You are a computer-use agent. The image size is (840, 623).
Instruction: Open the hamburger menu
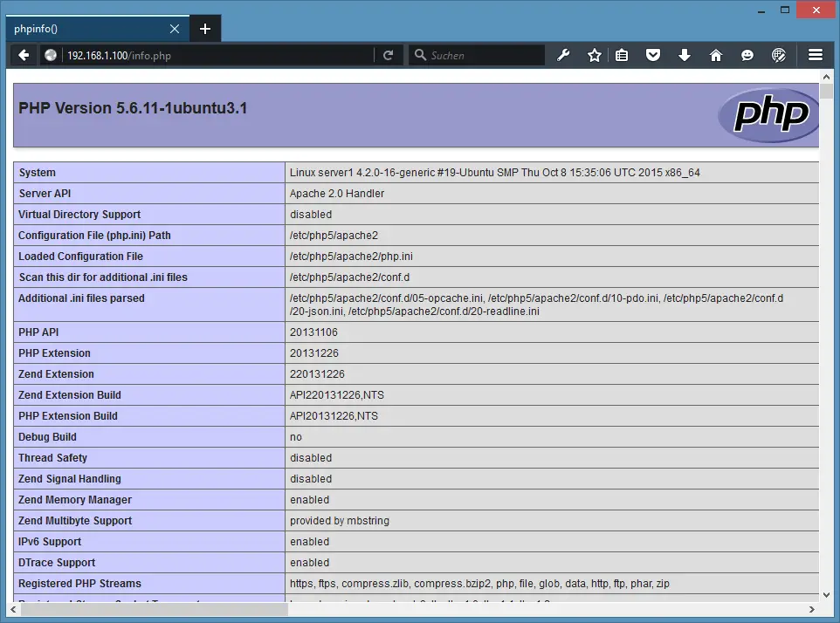(x=816, y=55)
